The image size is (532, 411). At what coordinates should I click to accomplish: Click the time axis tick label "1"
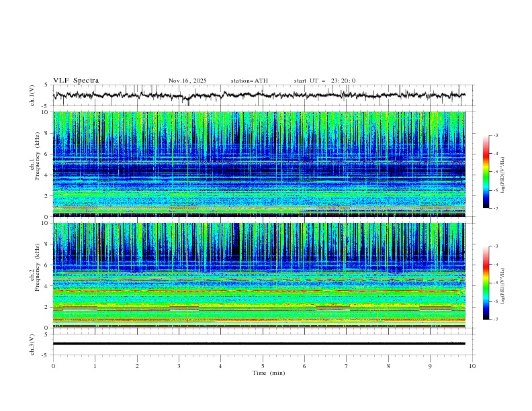[95, 366]
